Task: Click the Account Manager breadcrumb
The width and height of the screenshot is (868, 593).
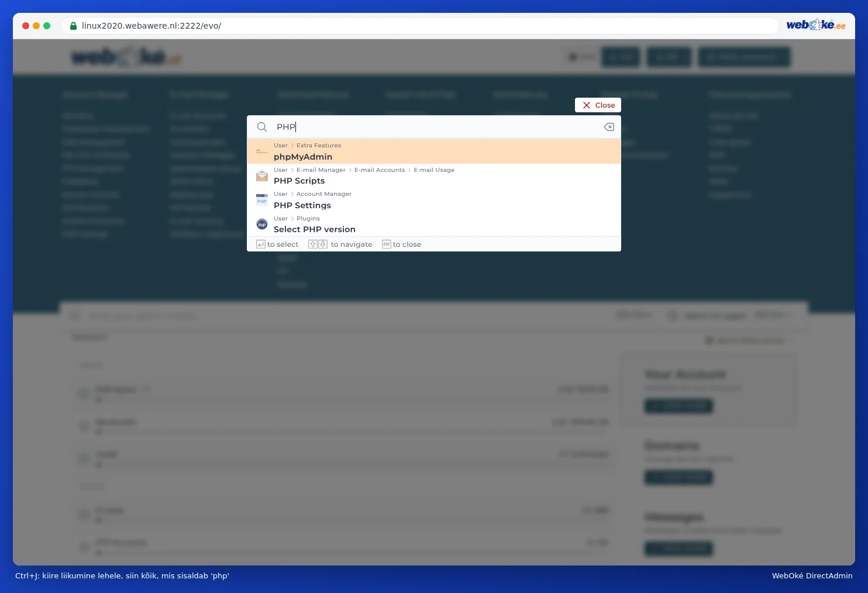Action: (324, 194)
